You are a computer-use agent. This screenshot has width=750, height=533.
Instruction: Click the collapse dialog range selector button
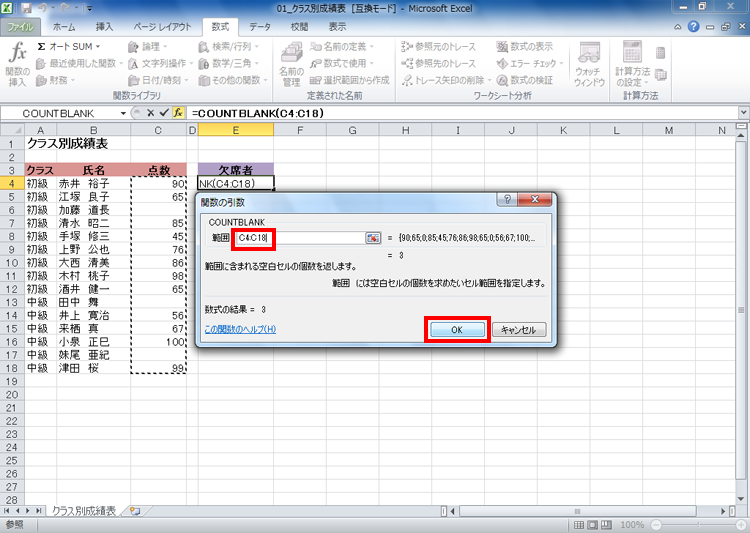[373, 238]
